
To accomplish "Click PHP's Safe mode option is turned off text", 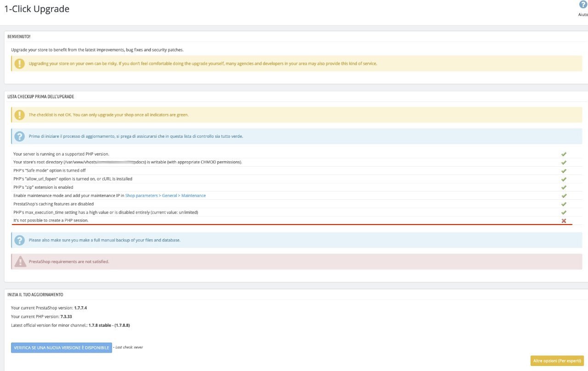I will (x=50, y=171).
